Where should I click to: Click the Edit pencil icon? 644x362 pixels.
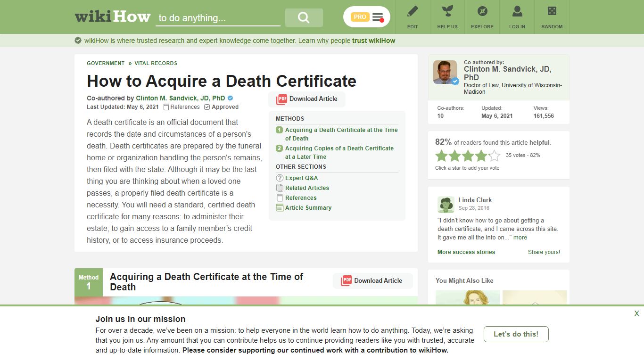pyautogui.click(x=413, y=11)
